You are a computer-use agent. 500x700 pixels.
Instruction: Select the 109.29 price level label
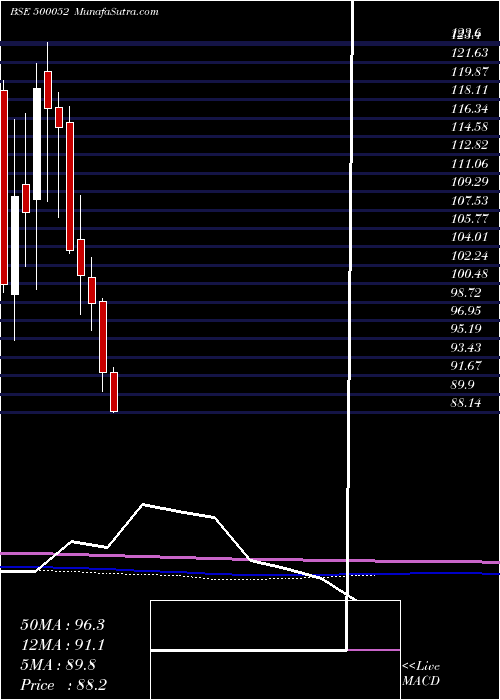[470, 182]
